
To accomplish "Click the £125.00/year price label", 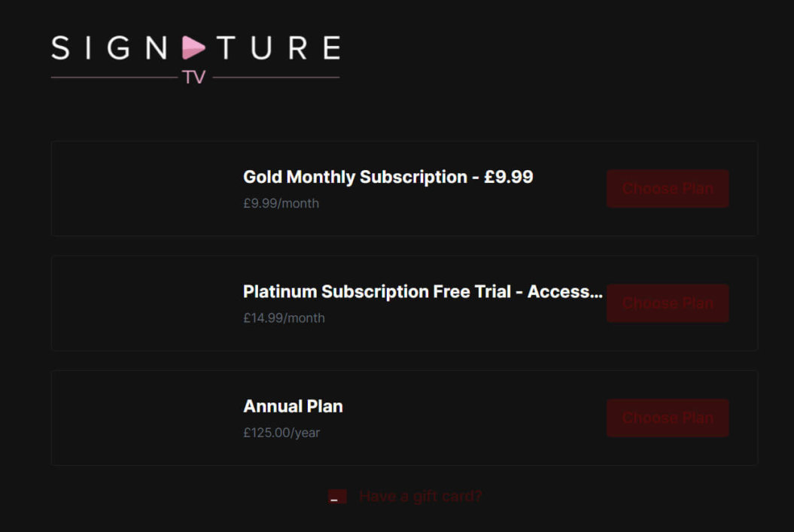I will click(281, 433).
